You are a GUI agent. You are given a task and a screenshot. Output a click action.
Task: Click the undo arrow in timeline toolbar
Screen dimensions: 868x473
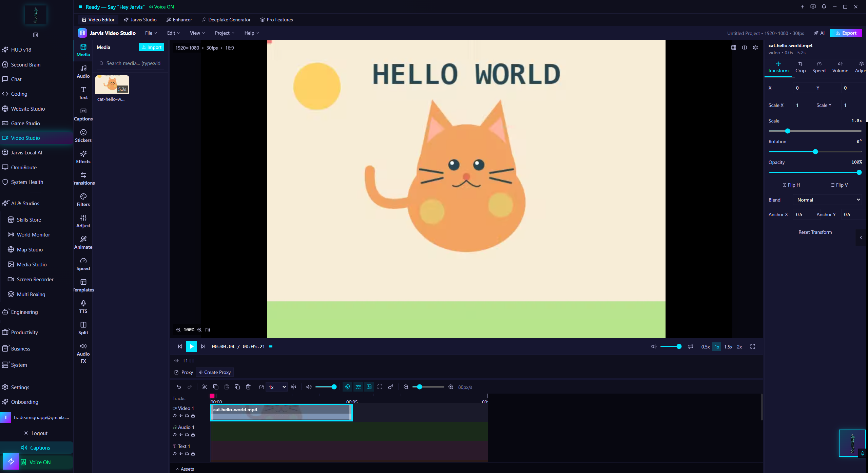tap(179, 387)
